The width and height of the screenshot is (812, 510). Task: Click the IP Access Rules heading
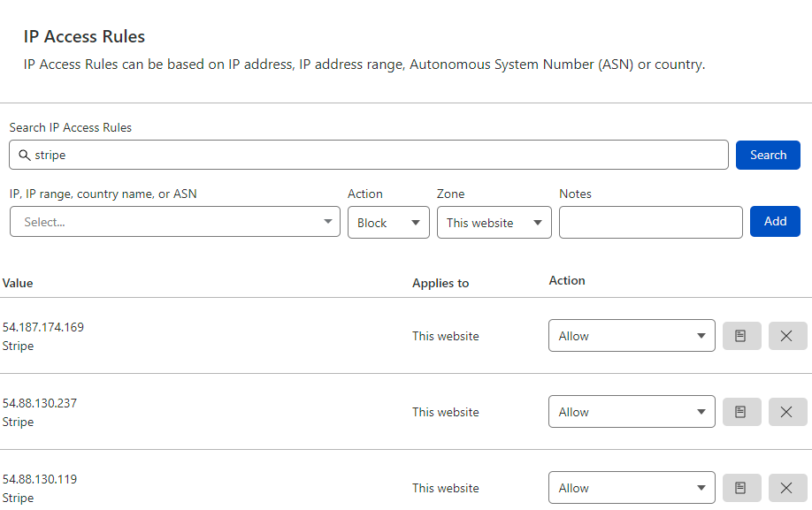coord(84,37)
